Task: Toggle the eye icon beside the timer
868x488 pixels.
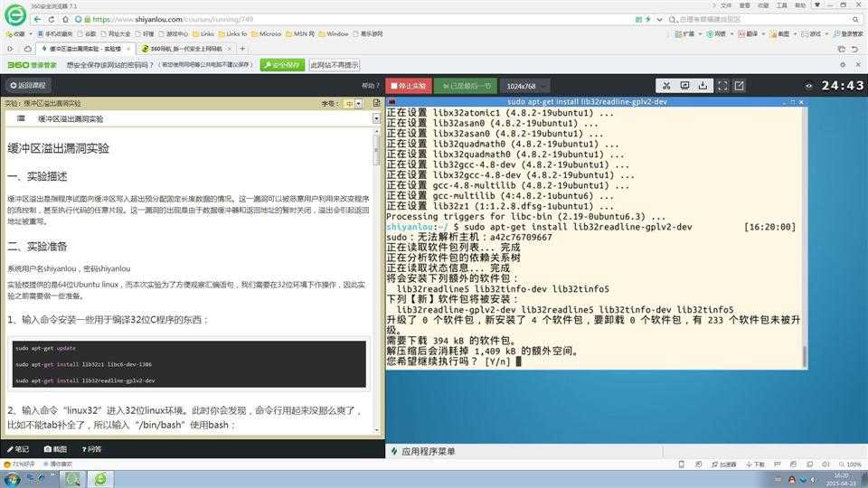Action: (808, 86)
